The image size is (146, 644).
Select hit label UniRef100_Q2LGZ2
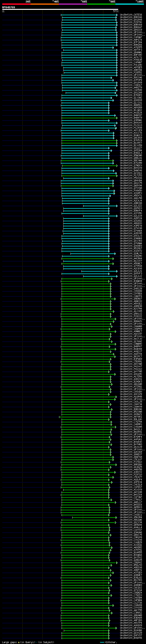click(x=131, y=206)
